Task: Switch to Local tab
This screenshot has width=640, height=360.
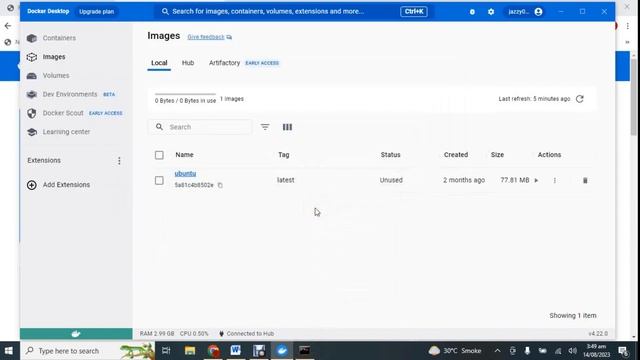Action: 159,63
